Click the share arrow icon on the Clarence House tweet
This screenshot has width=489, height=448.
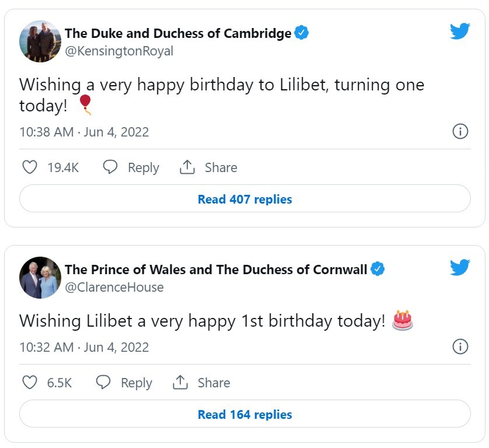click(180, 383)
